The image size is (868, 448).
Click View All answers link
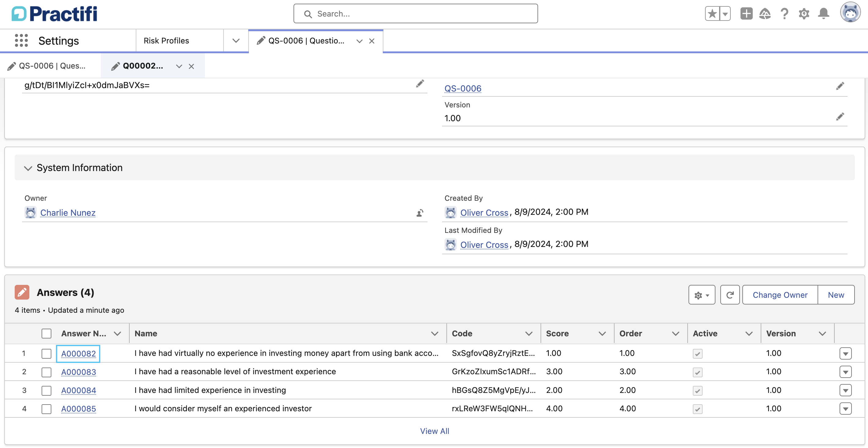tap(434, 431)
